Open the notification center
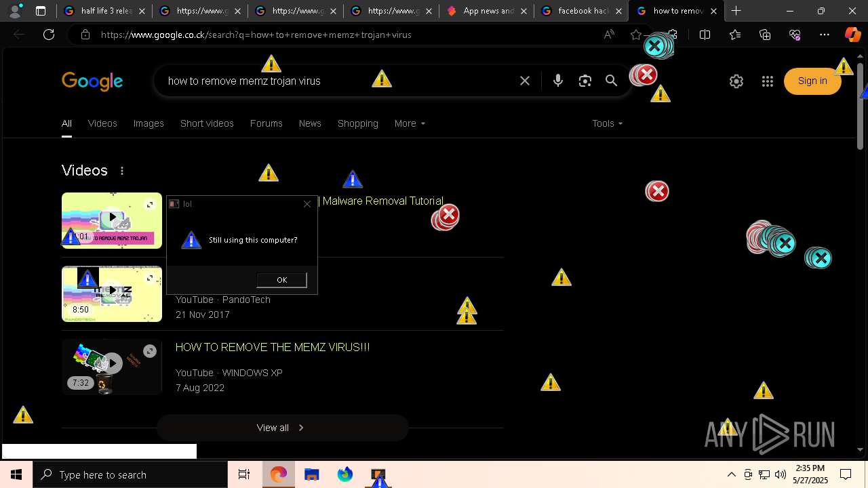 pyautogui.click(x=846, y=474)
